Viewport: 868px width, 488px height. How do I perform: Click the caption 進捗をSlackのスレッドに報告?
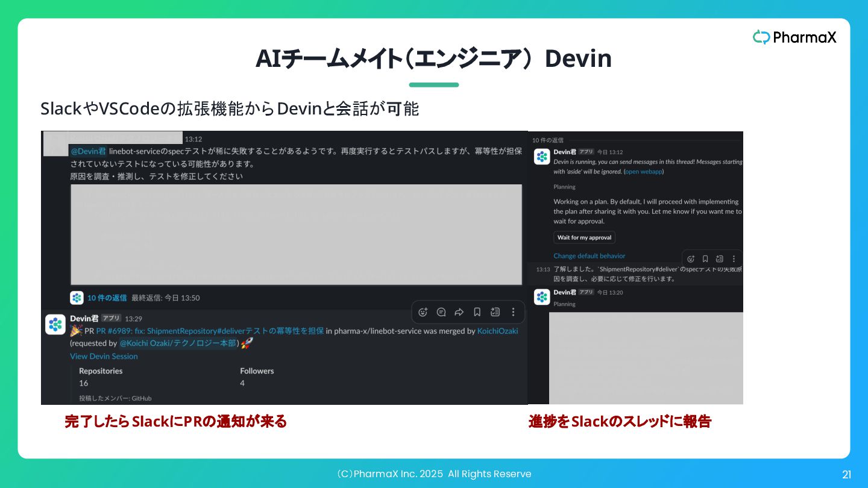tap(620, 421)
